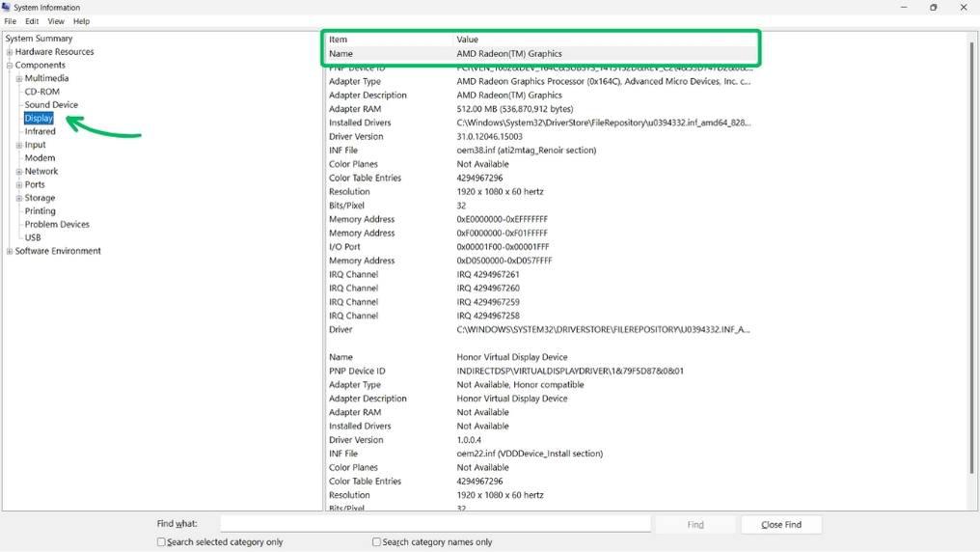Screen dimensions: 980x552
Task: Close the System Information window
Action: [964, 7]
